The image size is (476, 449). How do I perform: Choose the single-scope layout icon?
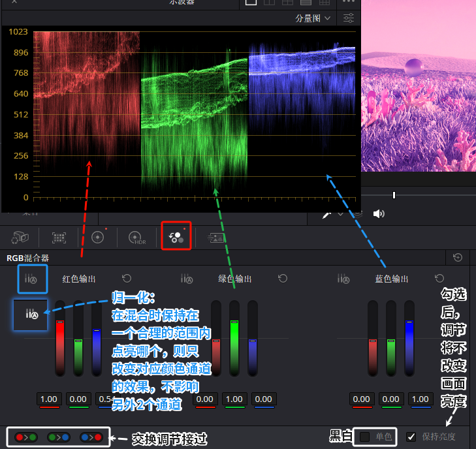251,2
